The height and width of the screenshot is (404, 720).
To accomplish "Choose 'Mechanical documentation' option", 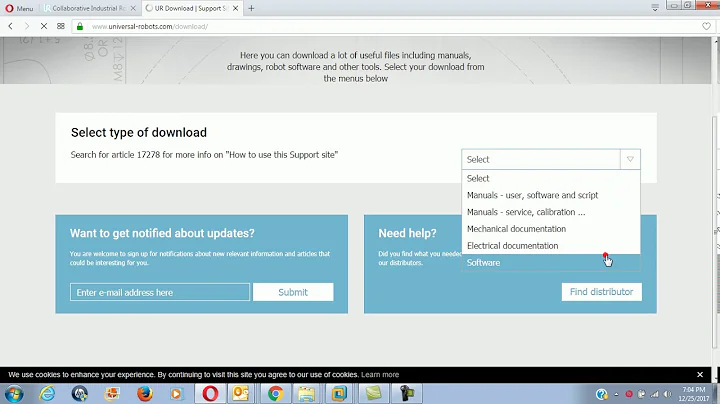I will (551, 229).
